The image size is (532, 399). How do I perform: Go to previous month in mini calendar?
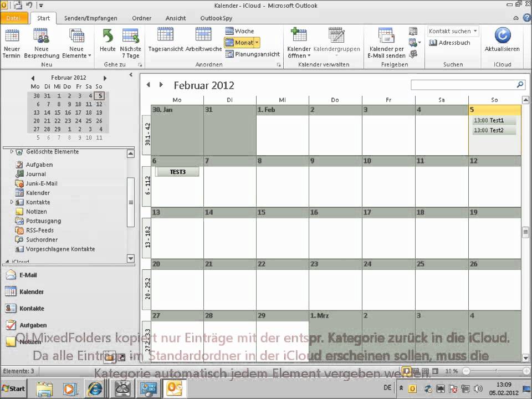point(33,78)
